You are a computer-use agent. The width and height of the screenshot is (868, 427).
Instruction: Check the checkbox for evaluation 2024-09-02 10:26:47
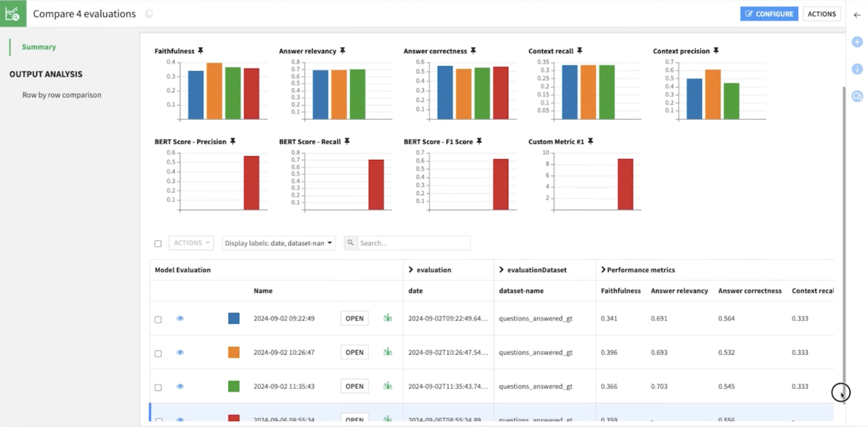point(158,352)
